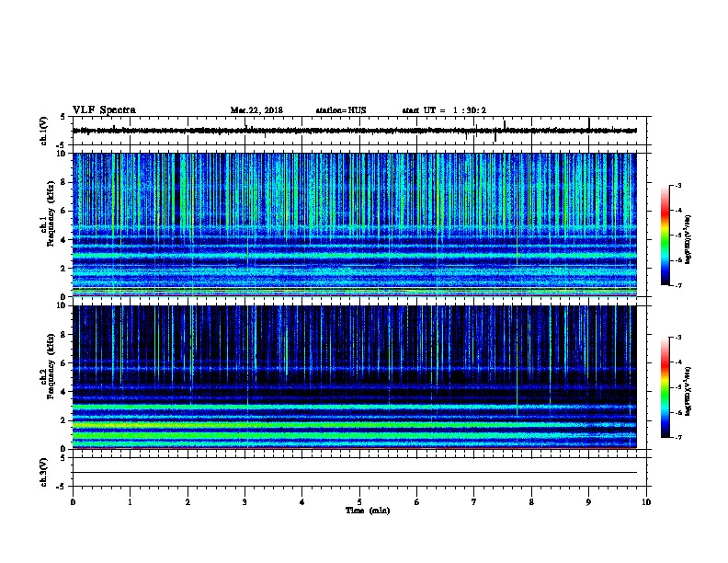Screen dimensions: 728x563
Task: Click the "station=HUS" header label
Action: pos(341,110)
